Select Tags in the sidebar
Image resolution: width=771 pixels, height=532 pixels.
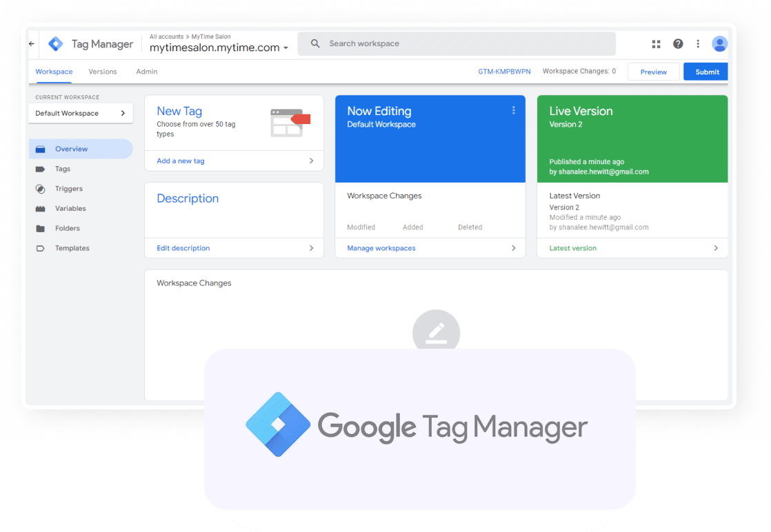click(x=81, y=169)
